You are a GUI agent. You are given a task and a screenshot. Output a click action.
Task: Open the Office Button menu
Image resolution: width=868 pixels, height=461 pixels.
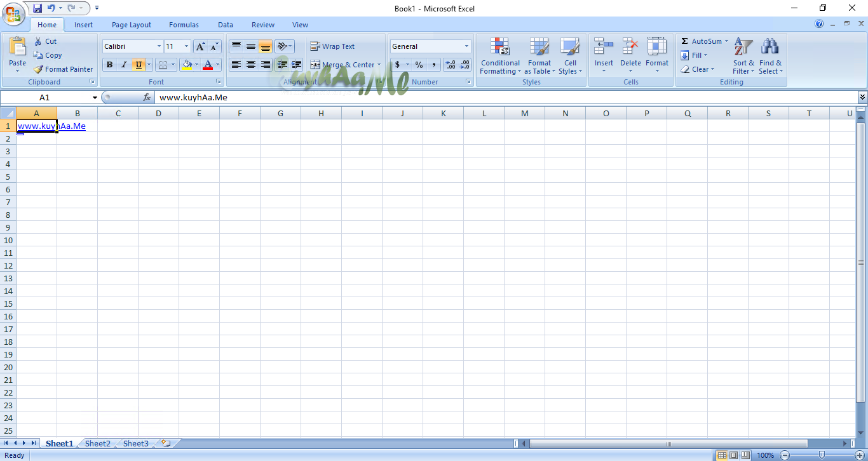click(x=13, y=13)
